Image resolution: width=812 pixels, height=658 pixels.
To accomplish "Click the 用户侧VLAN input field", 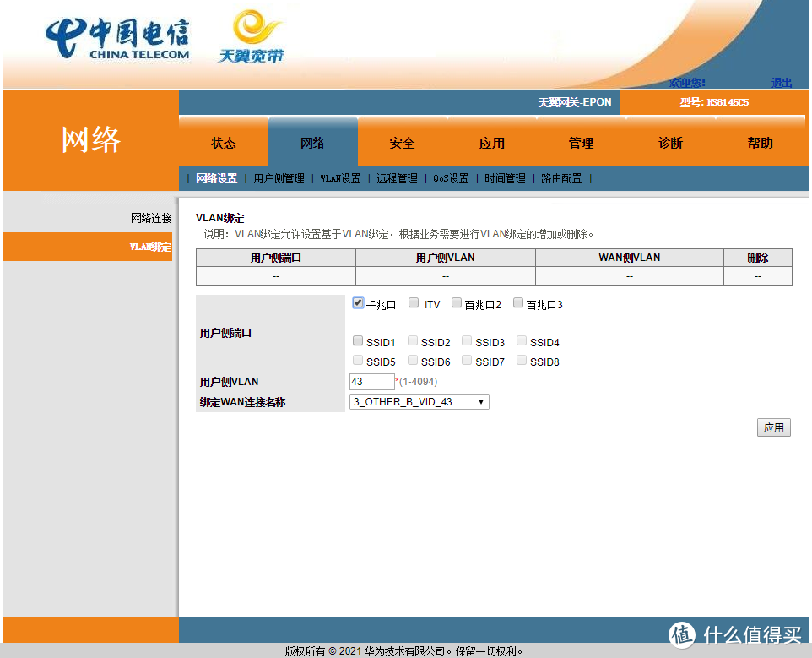I will tap(371, 381).
